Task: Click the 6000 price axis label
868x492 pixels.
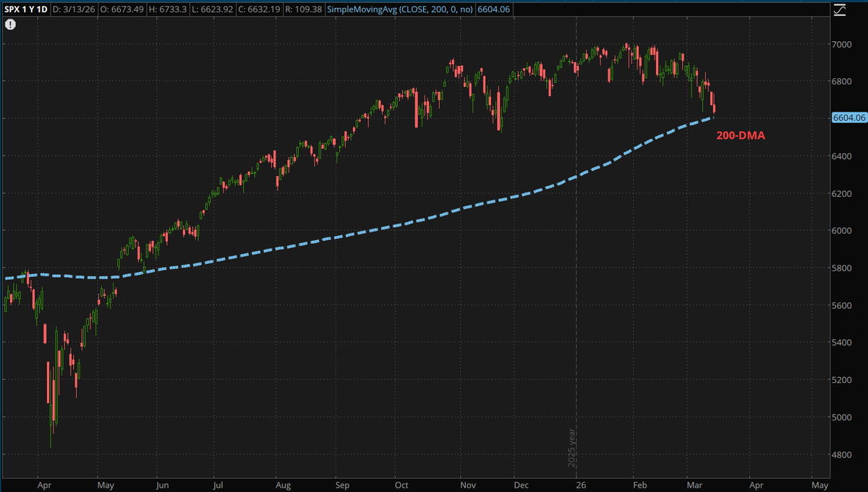Action: click(843, 231)
